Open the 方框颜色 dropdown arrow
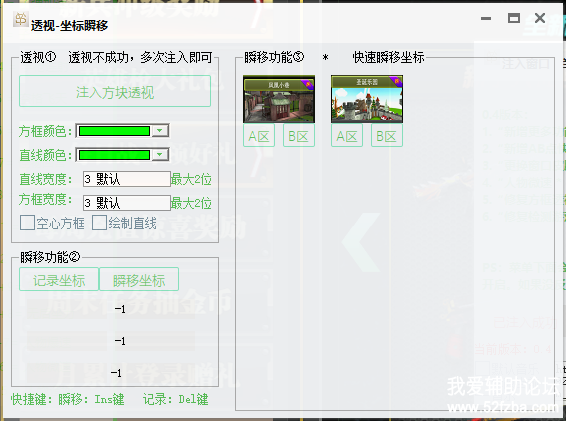The height and width of the screenshot is (421, 566). (160, 131)
